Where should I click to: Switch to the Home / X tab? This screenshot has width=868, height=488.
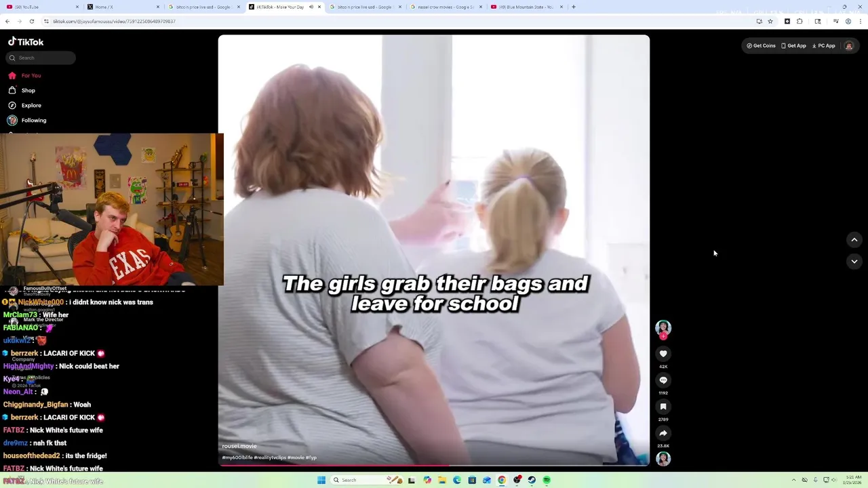(122, 7)
